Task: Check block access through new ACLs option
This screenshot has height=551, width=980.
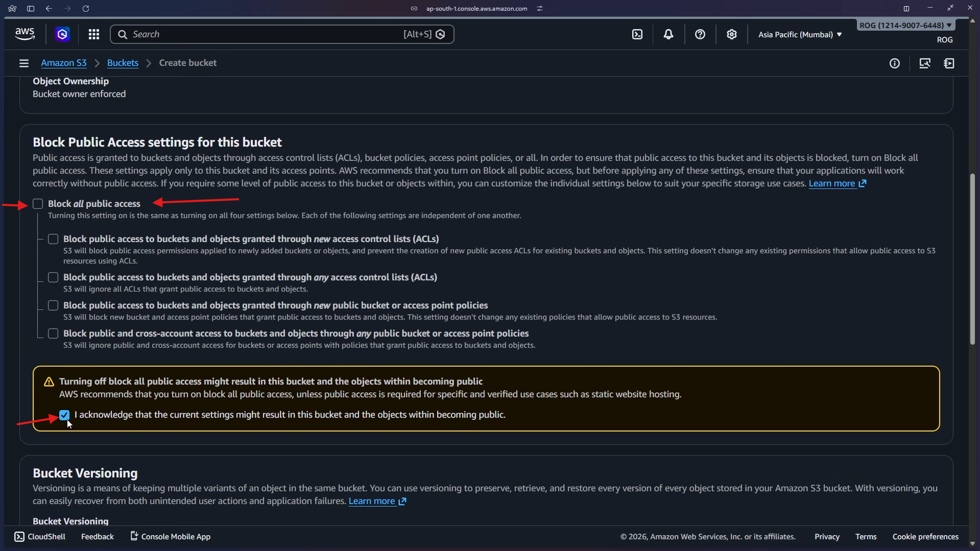Action: coord(53,239)
